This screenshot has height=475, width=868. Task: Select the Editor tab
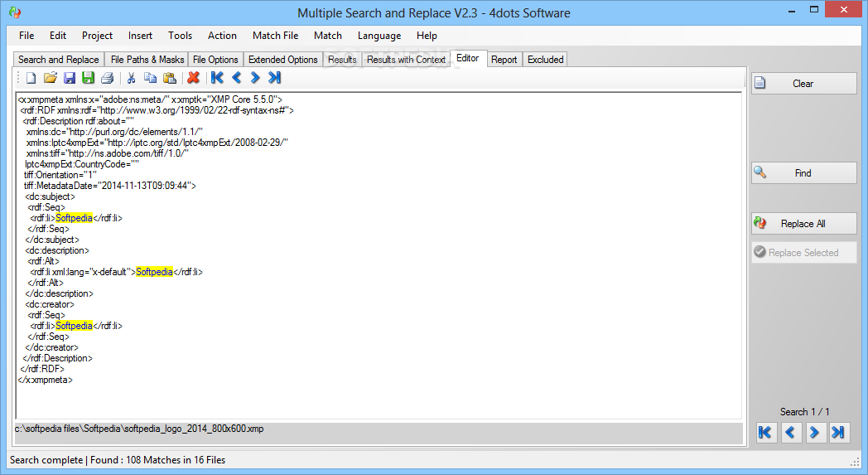[468, 58]
